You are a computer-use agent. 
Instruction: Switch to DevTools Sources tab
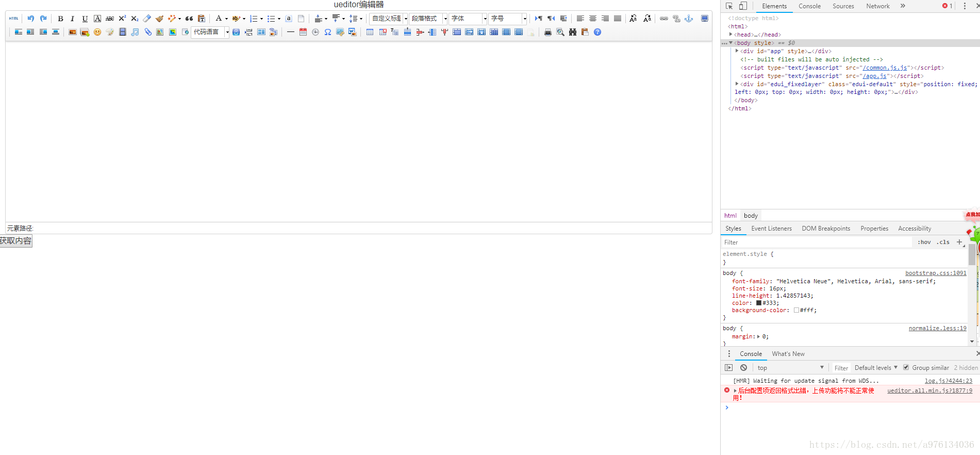(843, 6)
